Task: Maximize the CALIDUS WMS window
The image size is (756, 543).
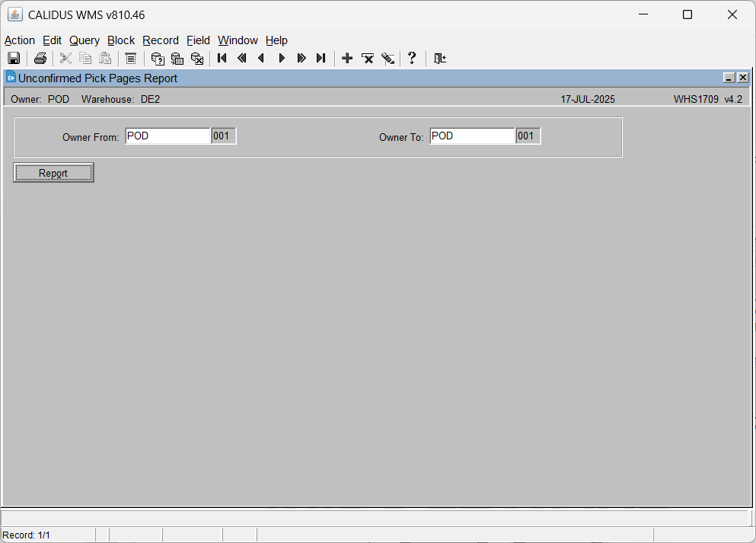Action: [687, 14]
